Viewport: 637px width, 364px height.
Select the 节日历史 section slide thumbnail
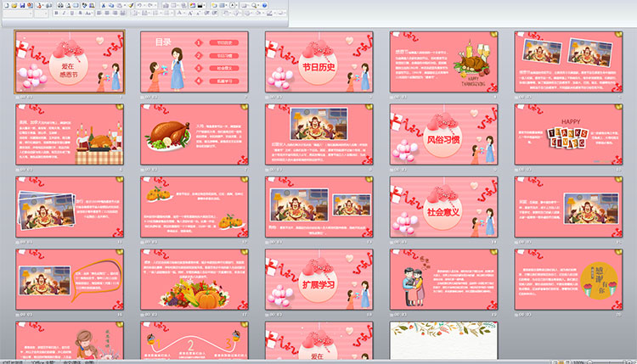coord(318,62)
